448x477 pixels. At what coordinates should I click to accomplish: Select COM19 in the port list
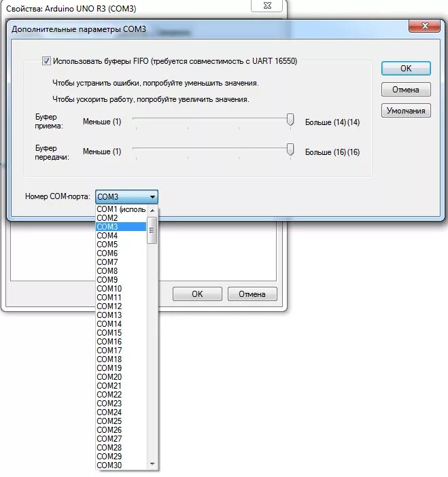click(x=121, y=368)
